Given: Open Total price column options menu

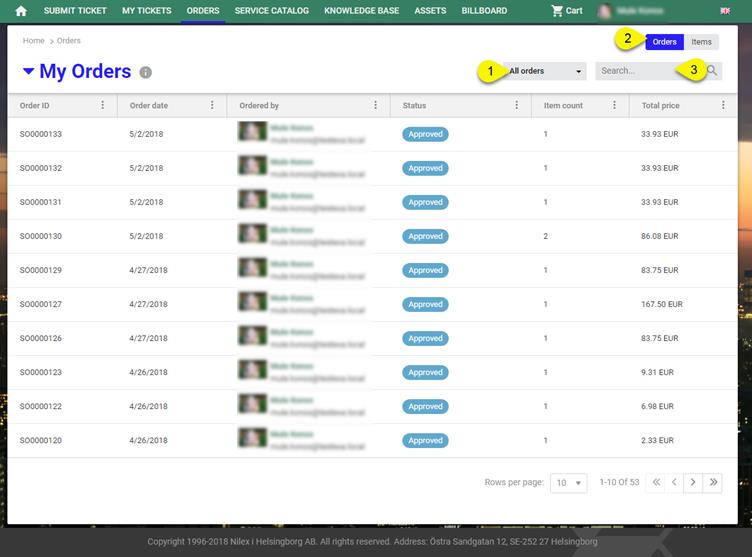Looking at the screenshot, I should [723, 105].
